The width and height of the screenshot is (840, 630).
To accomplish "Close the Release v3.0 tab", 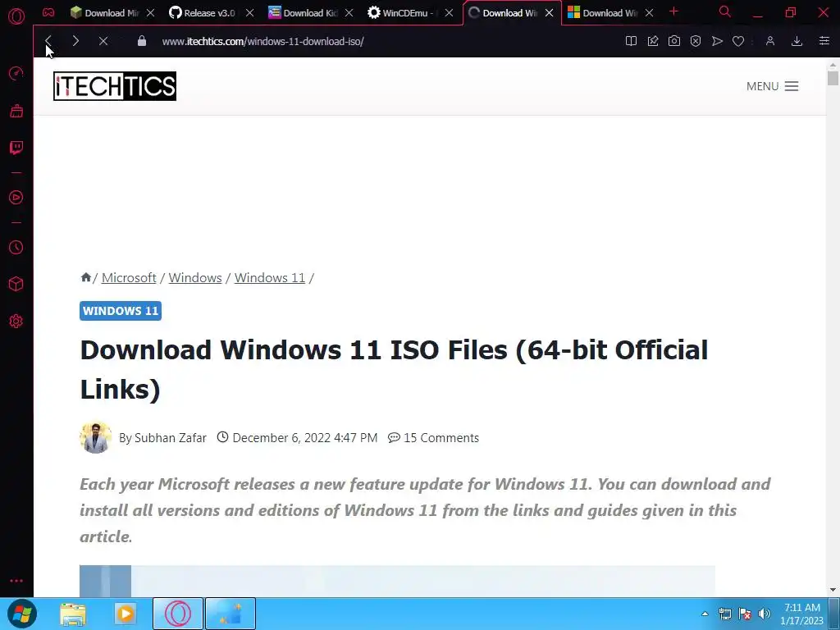I will coord(249,13).
